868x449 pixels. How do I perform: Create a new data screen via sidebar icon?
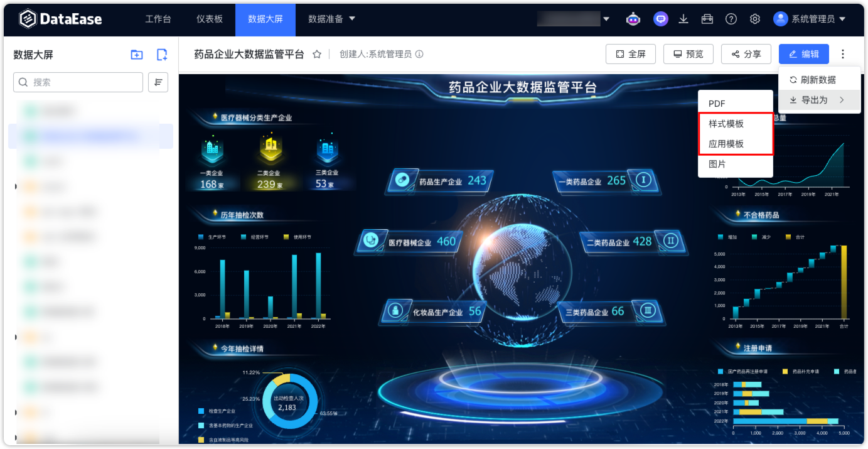coord(162,55)
